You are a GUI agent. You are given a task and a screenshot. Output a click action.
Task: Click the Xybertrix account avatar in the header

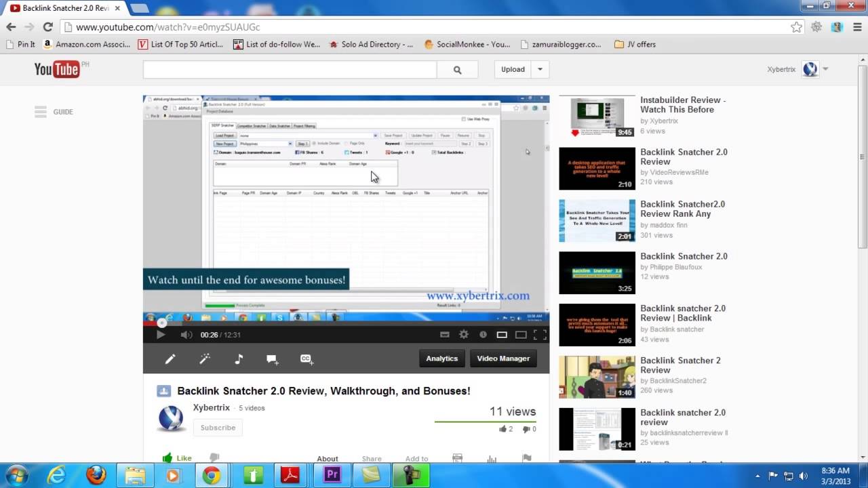[810, 69]
